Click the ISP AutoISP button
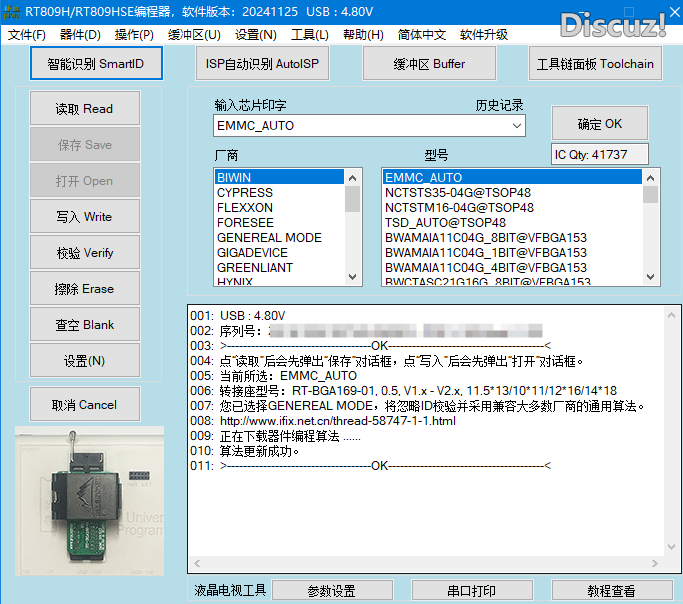 pos(262,64)
